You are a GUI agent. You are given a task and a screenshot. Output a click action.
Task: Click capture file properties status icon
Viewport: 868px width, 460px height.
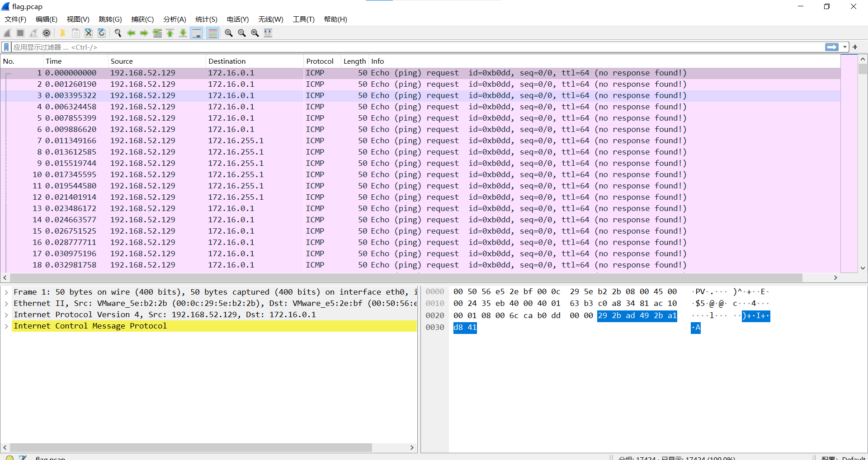click(23, 458)
